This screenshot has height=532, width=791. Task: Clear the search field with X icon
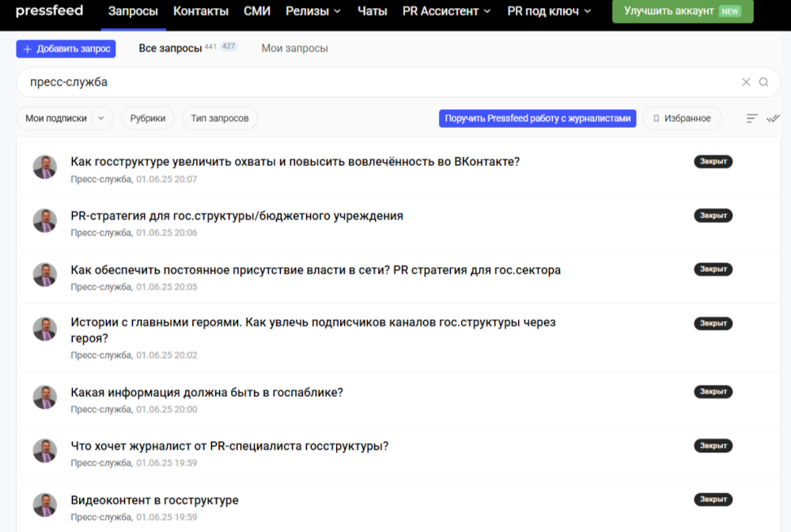click(x=746, y=81)
